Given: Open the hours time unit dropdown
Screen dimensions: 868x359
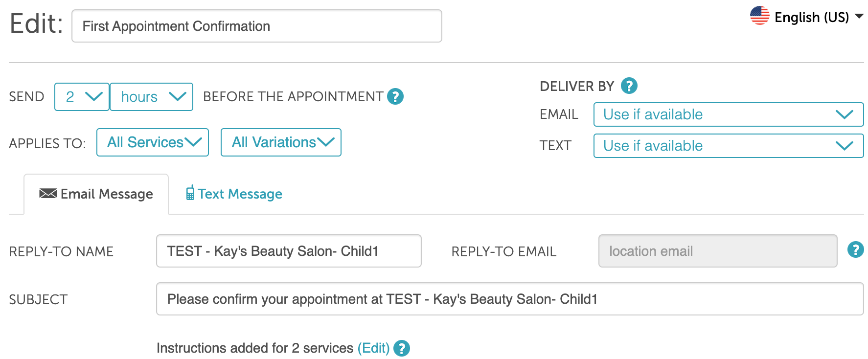Looking at the screenshot, I should pyautogui.click(x=152, y=97).
